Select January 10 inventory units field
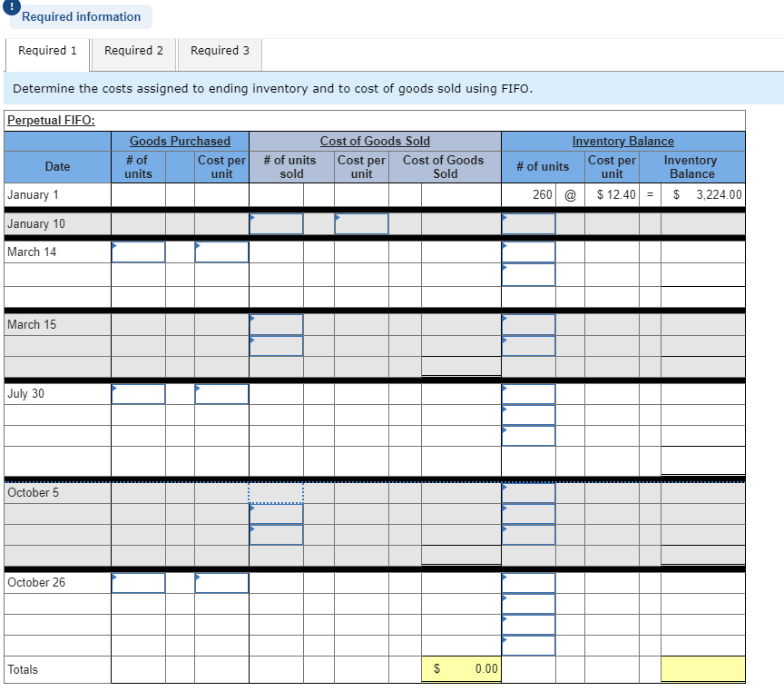 [x=528, y=223]
